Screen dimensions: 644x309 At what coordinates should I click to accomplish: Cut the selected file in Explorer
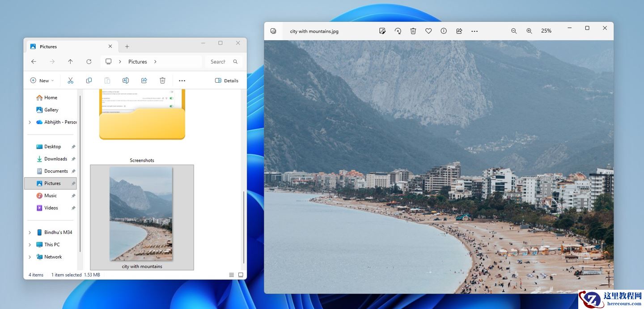[70, 80]
